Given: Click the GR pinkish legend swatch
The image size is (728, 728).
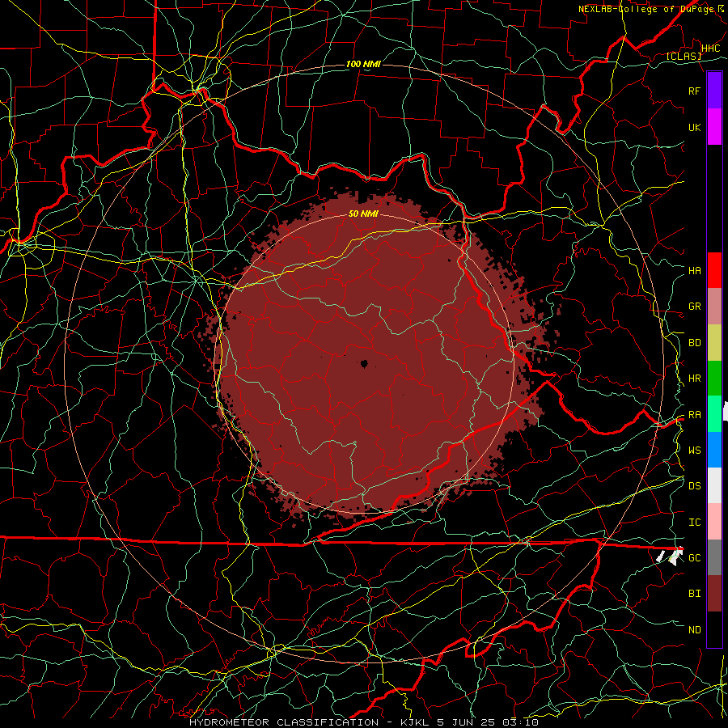Looking at the screenshot, I should [x=714, y=307].
